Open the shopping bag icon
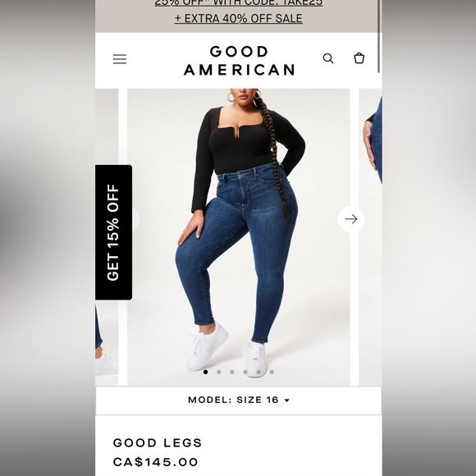The height and width of the screenshot is (476, 476). click(x=359, y=58)
